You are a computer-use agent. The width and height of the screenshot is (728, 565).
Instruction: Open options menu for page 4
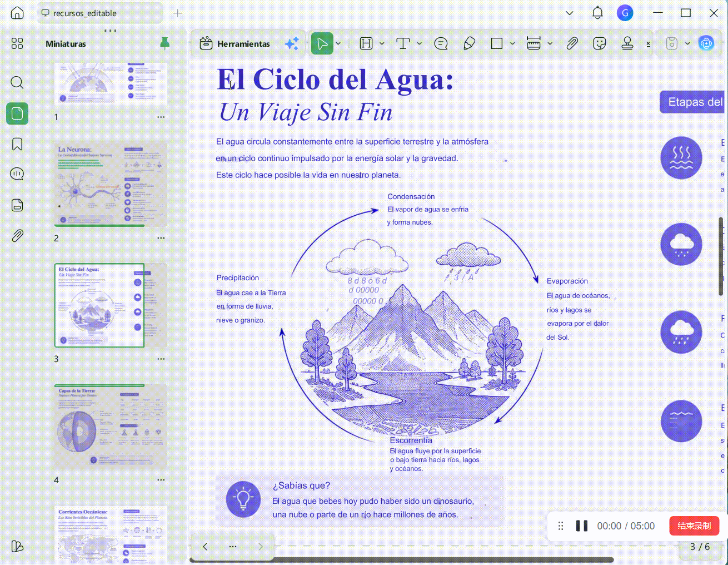(161, 480)
